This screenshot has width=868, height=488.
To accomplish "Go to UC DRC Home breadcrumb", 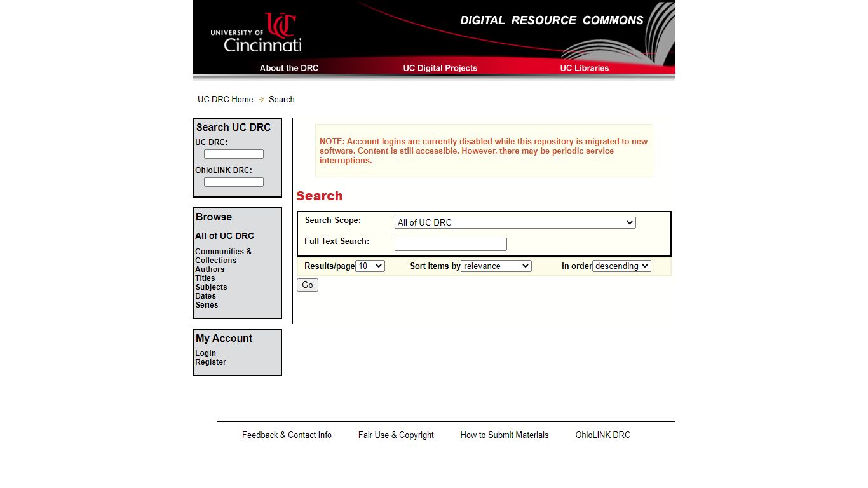I will (226, 100).
